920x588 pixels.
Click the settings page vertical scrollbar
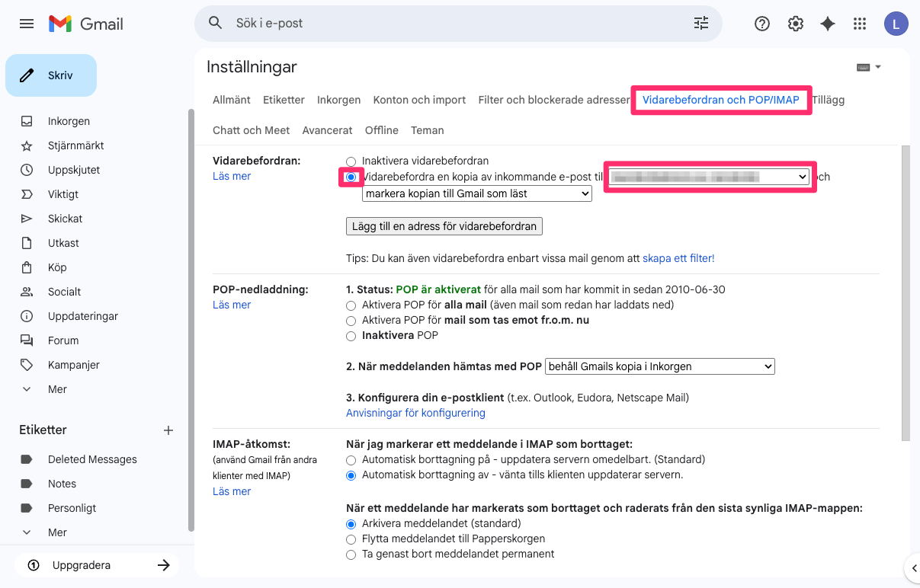905,289
